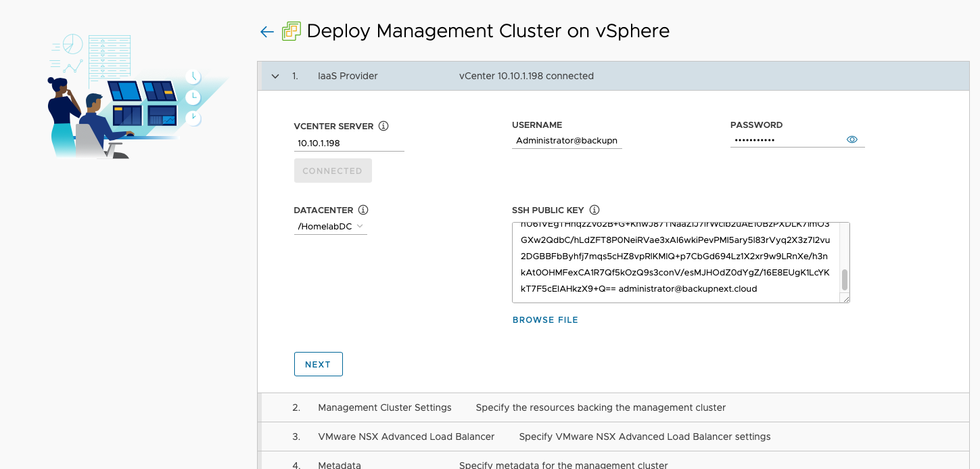Click the 'vCenter 10.10.1.198 connected' status text
980x469 pixels.
pos(526,76)
